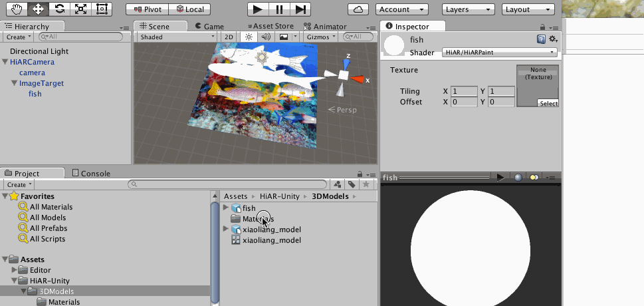Select the Hand tool

(17, 9)
